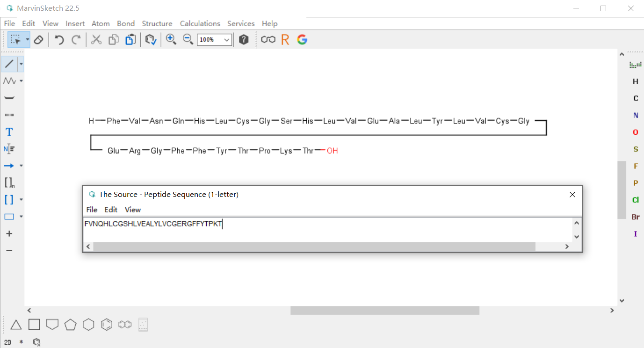Viewport: 644px width, 348px height.
Task: Insert benzene ring template
Action: (x=107, y=325)
